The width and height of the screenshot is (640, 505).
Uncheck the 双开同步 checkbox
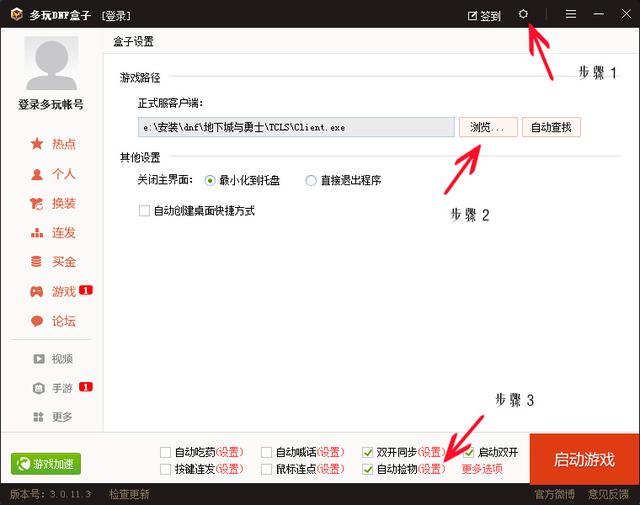(368, 452)
